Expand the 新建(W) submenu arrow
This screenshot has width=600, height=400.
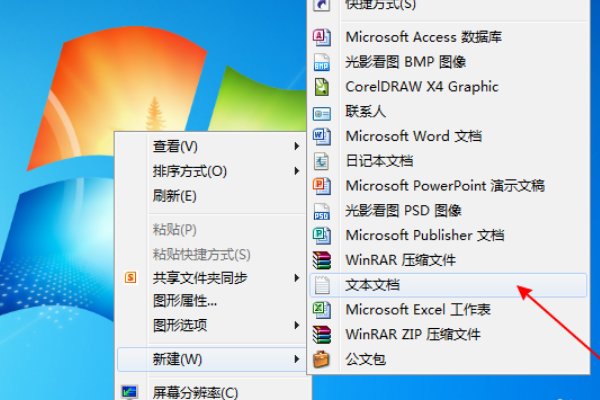point(296,359)
